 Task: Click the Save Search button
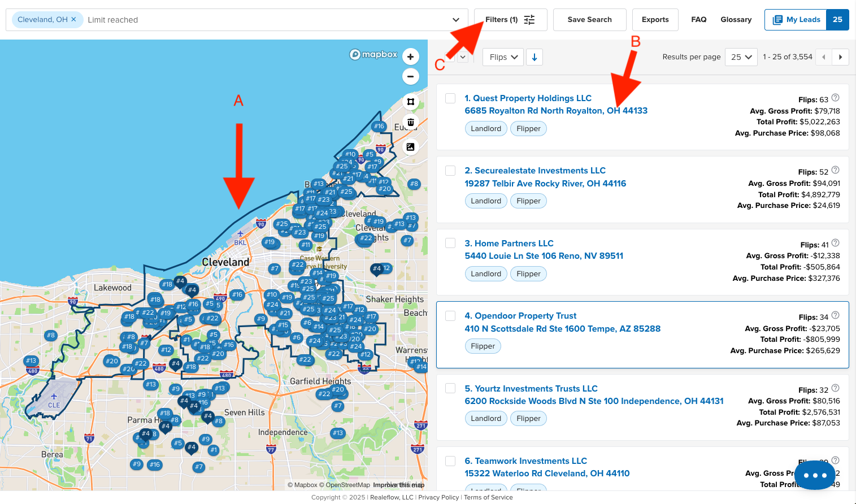pos(590,20)
